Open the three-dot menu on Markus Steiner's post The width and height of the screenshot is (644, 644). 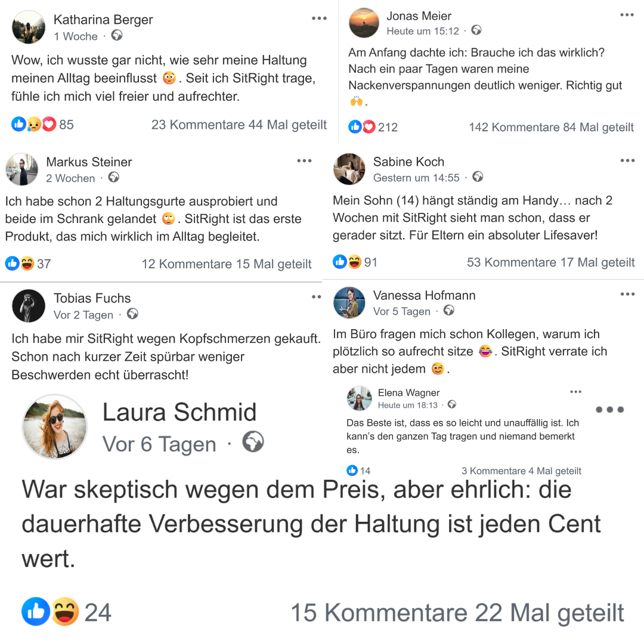[x=304, y=160]
